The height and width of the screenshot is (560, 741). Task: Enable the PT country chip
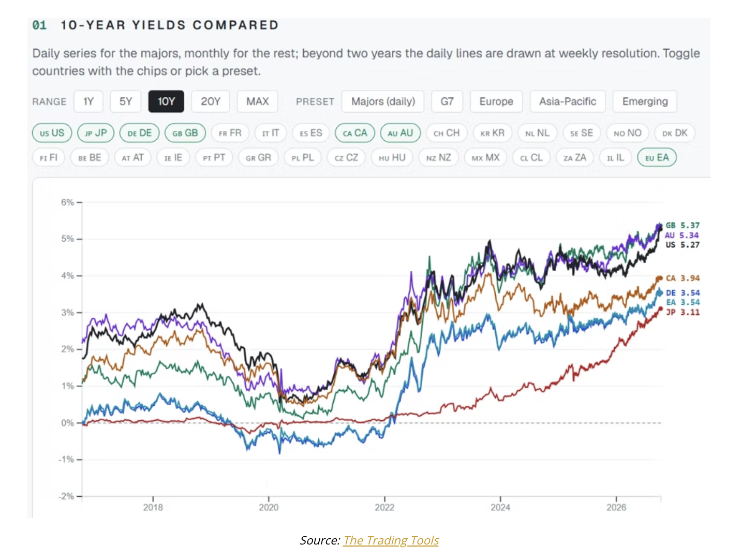click(214, 157)
